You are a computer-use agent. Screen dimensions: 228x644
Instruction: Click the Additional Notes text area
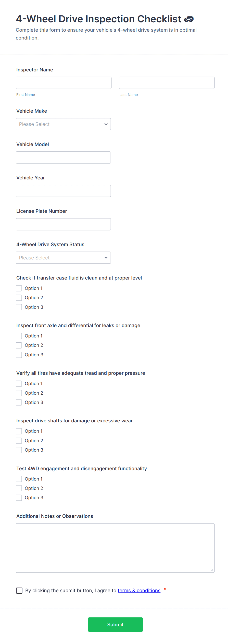click(x=115, y=548)
